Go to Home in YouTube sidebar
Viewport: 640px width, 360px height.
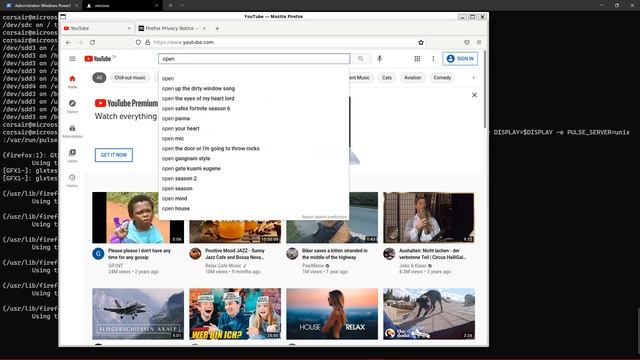(x=72, y=81)
